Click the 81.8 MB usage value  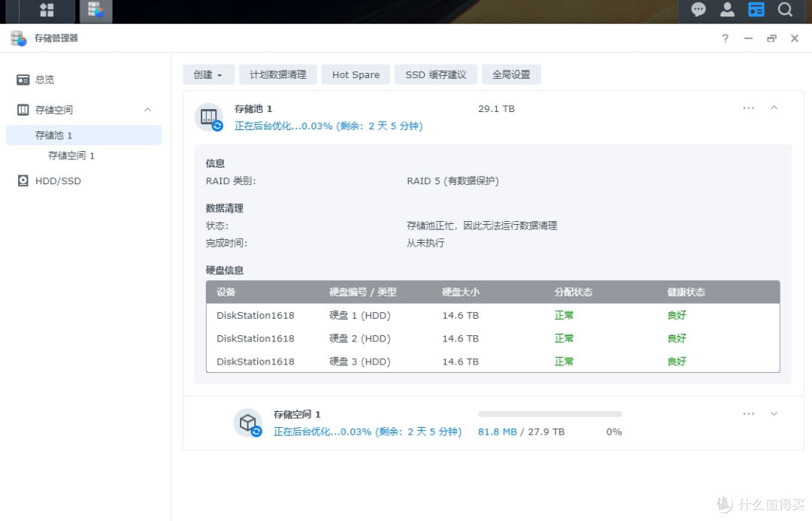coord(497,432)
